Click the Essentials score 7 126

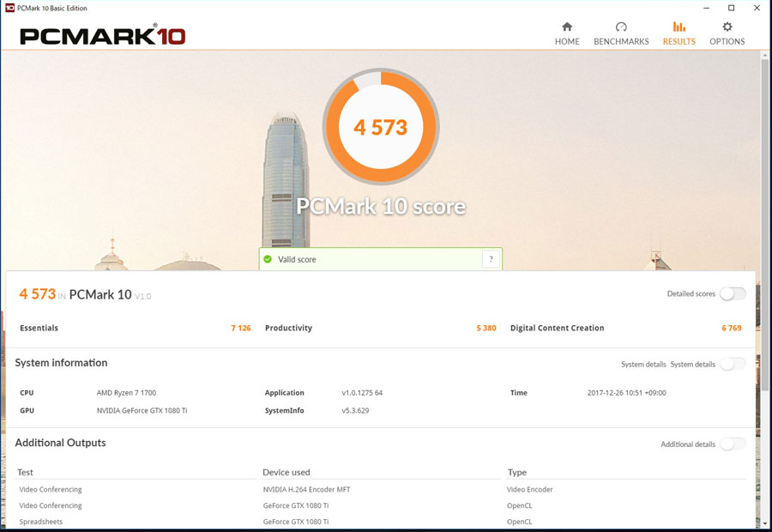(241, 328)
